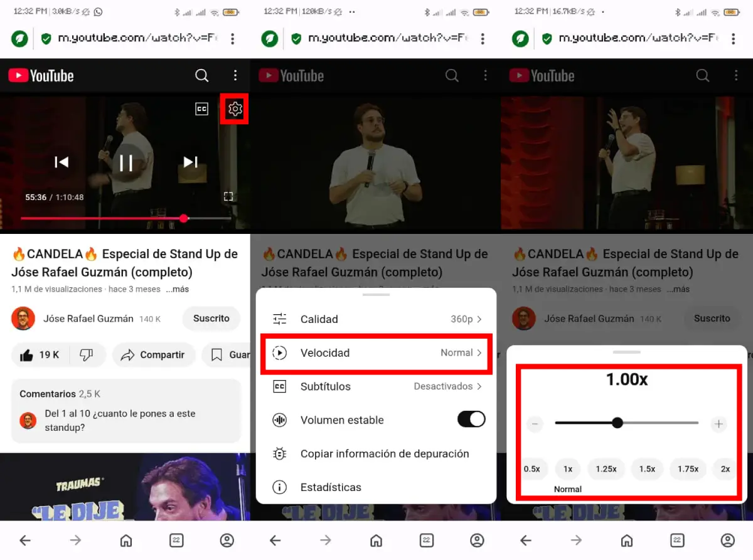The image size is (753, 560).
Task: Enter fullscreen mode on the video
Action: click(228, 197)
